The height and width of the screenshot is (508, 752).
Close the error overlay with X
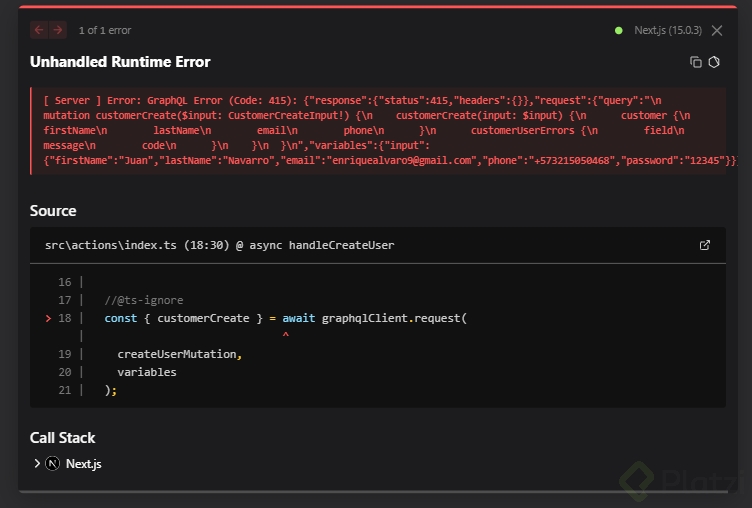pos(717,30)
